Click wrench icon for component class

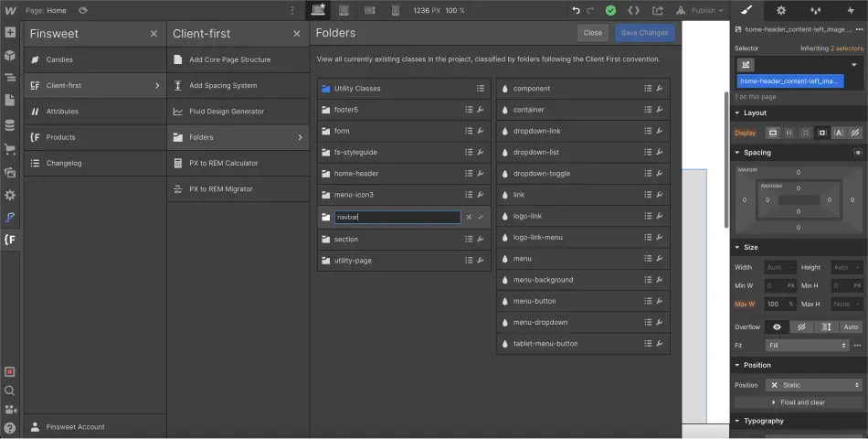[x=660, y=88]
